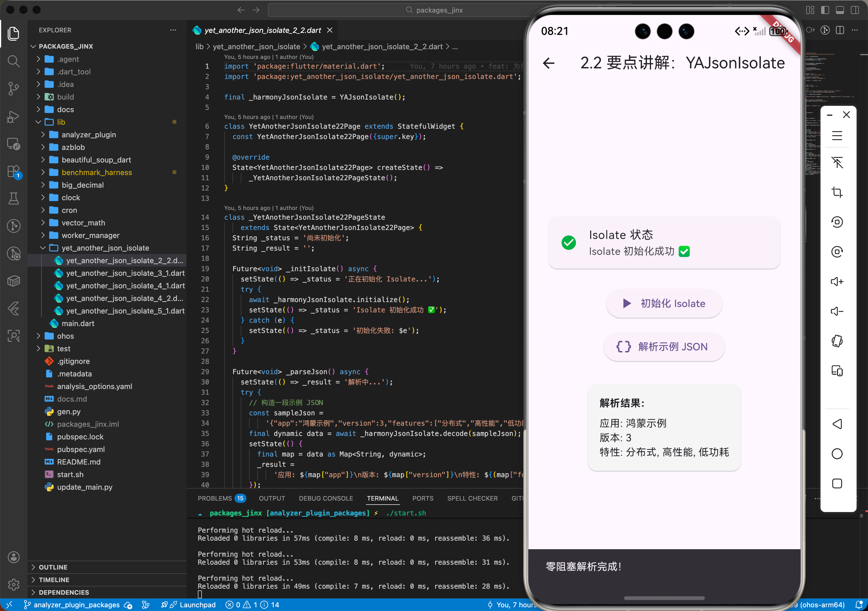Screen dimensions: 868x611
Task: Tap the 初始化 Isolate button
Action: point(664,303)
